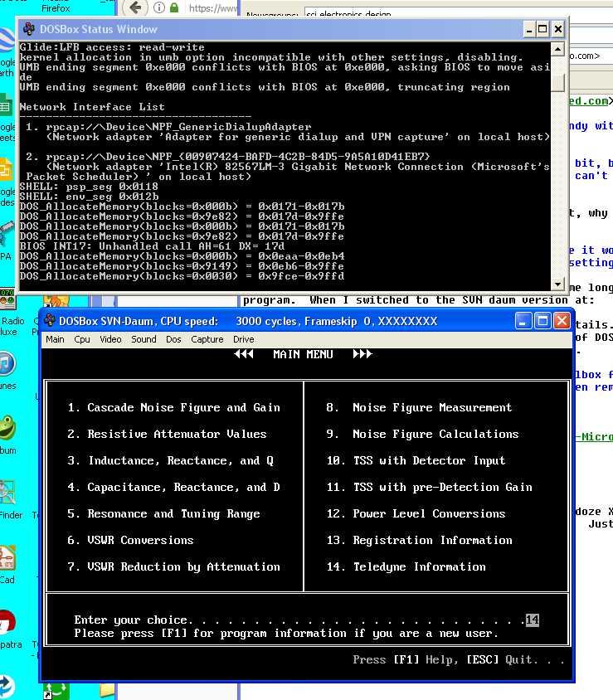Open the Drive menu

click(244, 339)
